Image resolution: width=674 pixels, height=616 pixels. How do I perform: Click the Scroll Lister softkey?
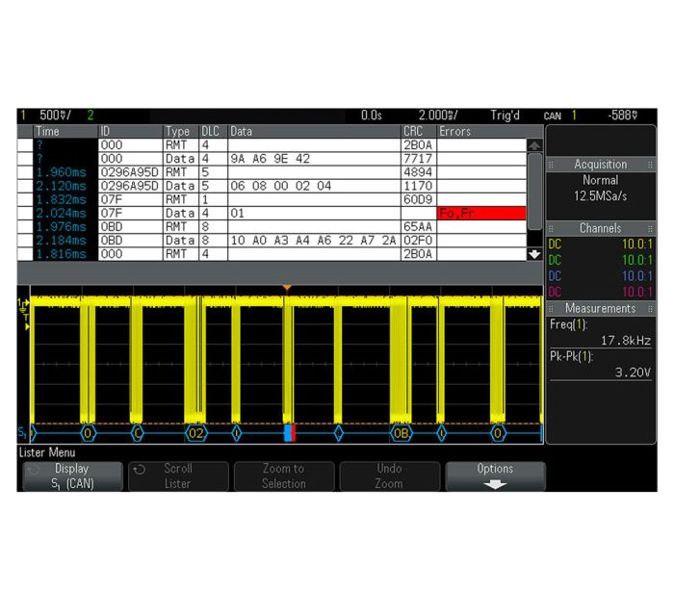pos(178,476)
